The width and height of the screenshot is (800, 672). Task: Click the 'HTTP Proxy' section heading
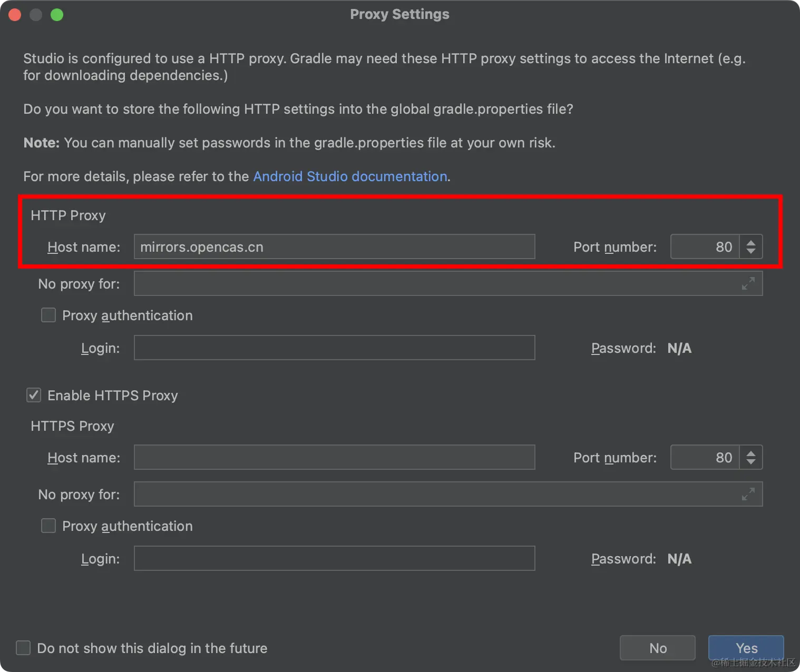click(x=68, y=215)
